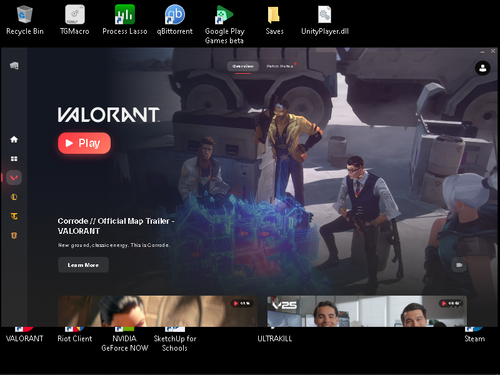Click the video camera icon on the banner
The height and width of the screenshot is (375, 500).
tap(459, 265)
